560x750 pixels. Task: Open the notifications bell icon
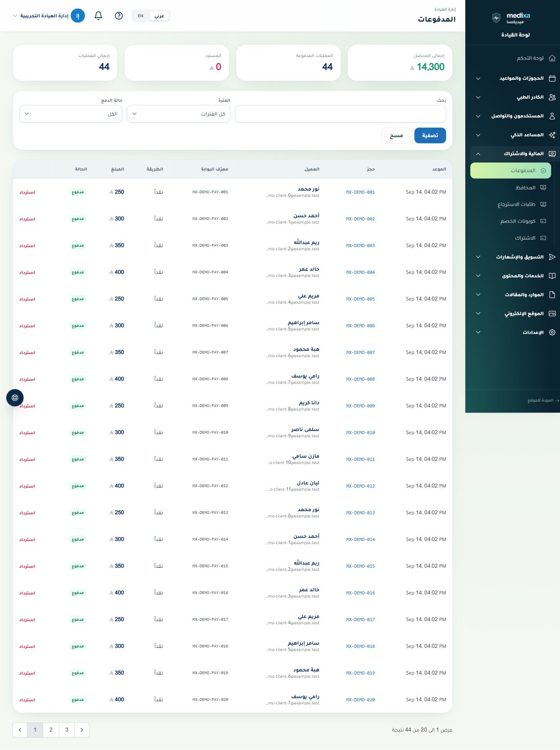pos(99,16)
